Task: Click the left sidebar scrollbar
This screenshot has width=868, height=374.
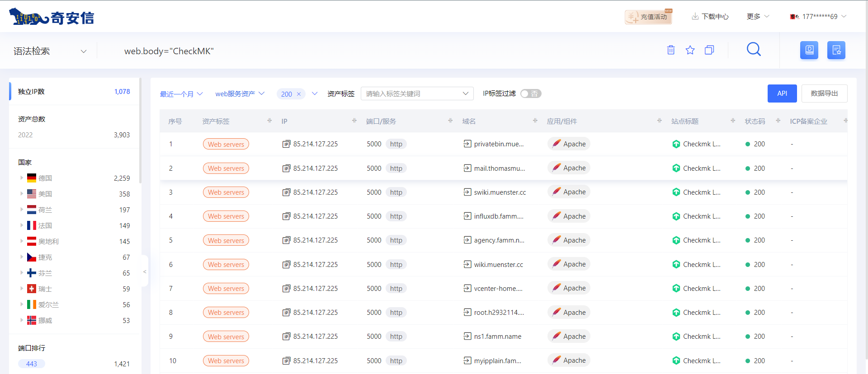Action: click(140, 131)
